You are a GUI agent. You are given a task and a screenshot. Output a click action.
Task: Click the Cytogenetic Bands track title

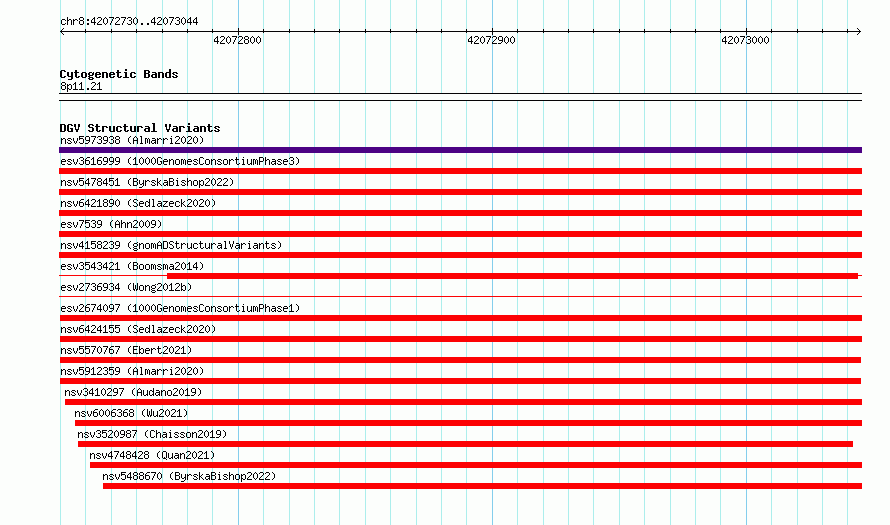pyautogui.click(x=119, y=74)
